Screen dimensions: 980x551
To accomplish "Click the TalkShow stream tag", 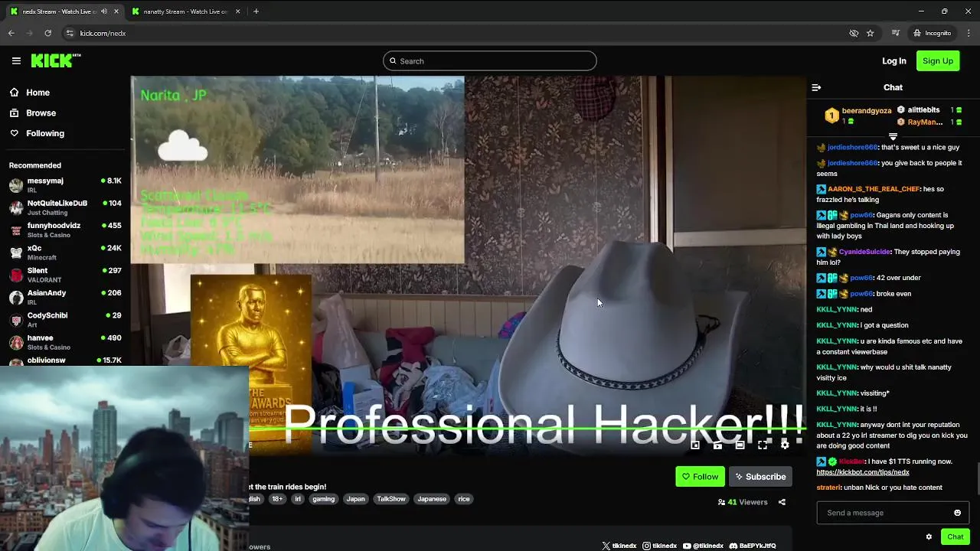I will [390, 499].
